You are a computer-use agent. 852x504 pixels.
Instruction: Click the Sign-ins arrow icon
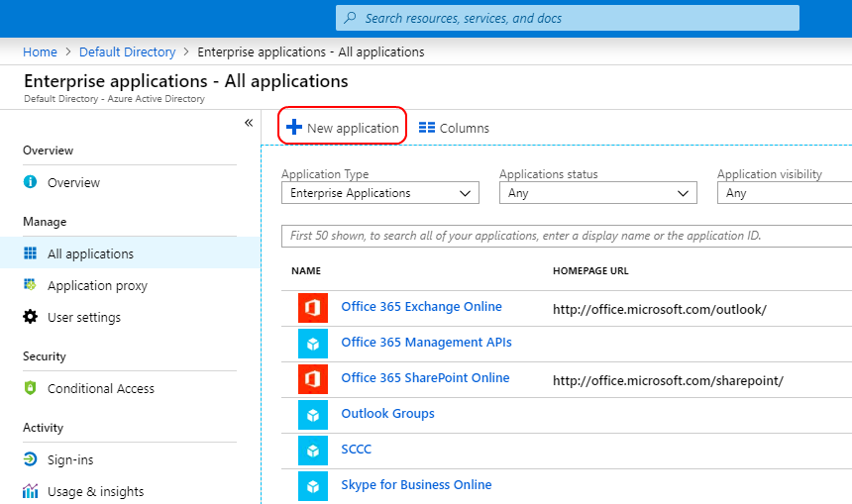click(x=31, y=459)
